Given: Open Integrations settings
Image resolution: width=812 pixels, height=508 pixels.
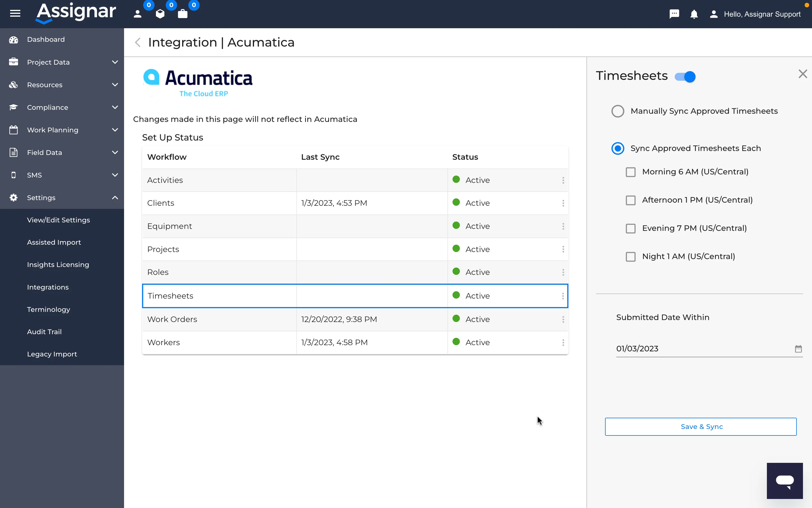Looking at the screenshot, I should coord(48,287).
